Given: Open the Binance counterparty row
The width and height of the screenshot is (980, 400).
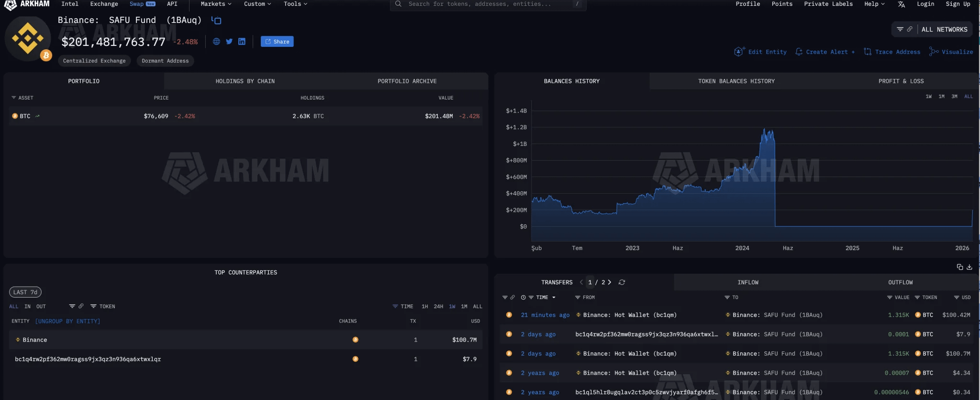Looking at the screenshot, I should tap(246, 340).
